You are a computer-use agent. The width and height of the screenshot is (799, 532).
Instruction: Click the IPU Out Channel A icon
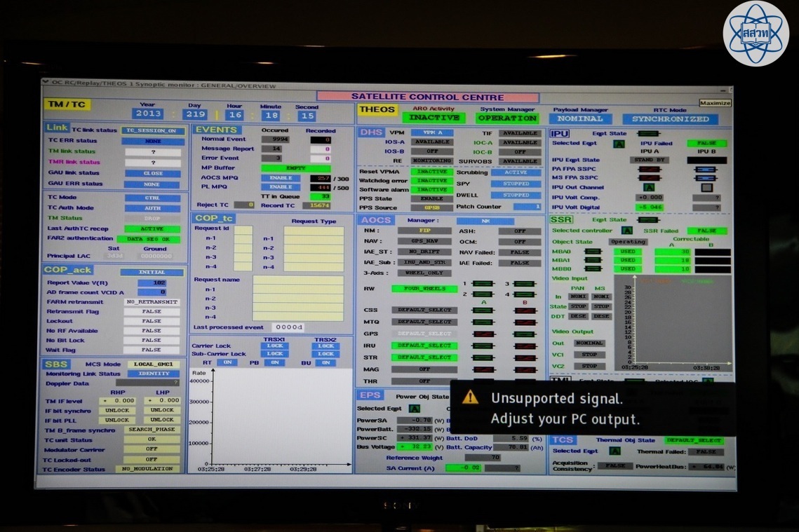tap(649, 187)
